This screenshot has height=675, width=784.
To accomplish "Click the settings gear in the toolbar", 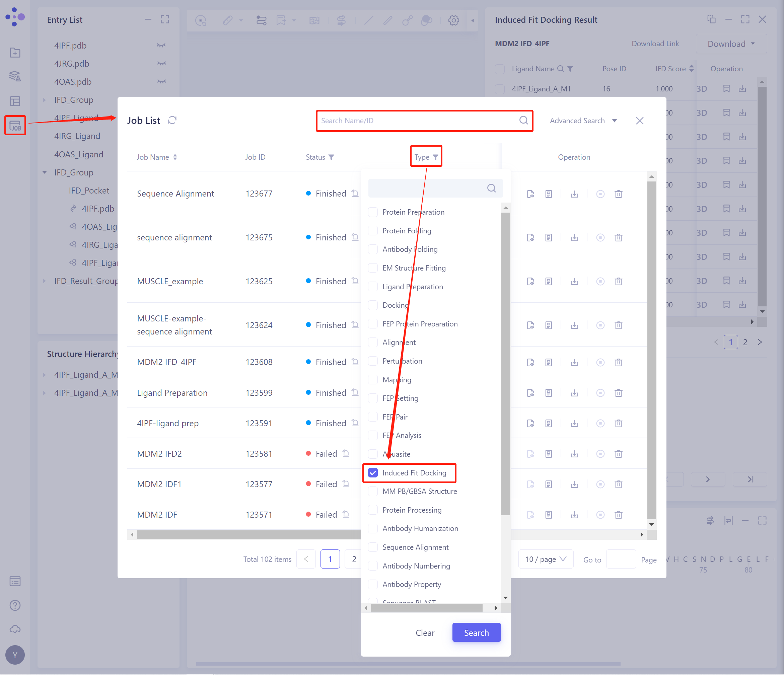I will [x=453, y=20].
